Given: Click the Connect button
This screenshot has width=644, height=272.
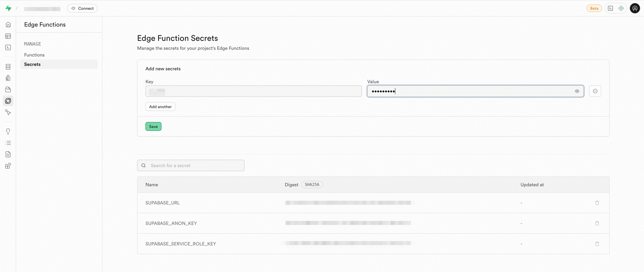Looking at the screenshot, I should [82, 8].
